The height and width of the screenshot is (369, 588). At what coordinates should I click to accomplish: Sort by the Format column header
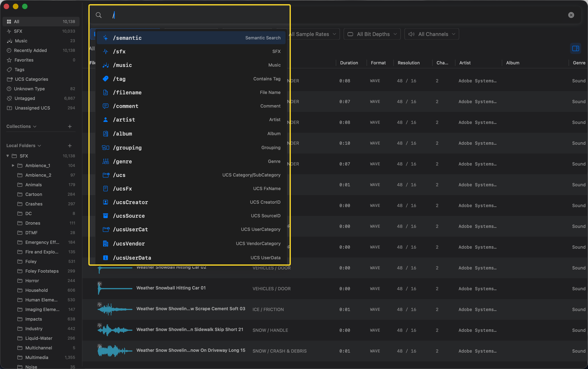click(378, 63)
